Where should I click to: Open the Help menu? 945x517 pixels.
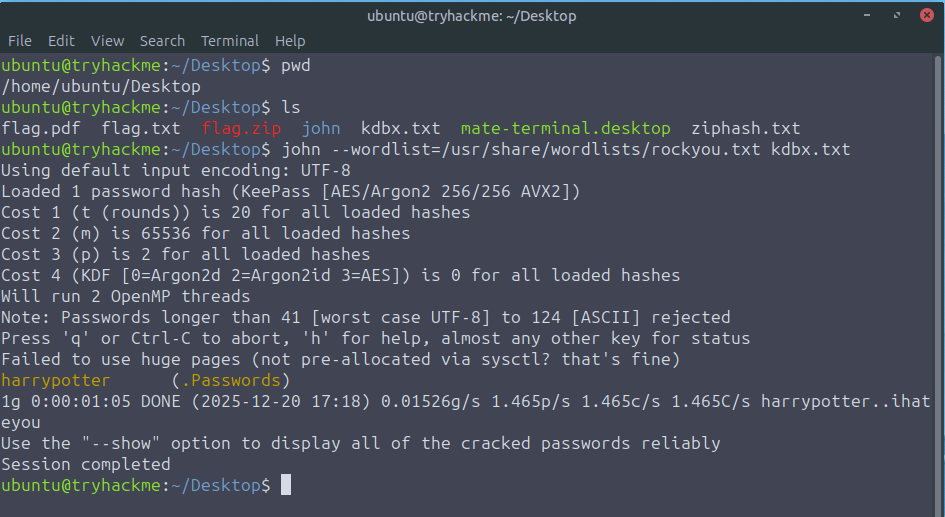pyautogui.click(x=290, y=41)
